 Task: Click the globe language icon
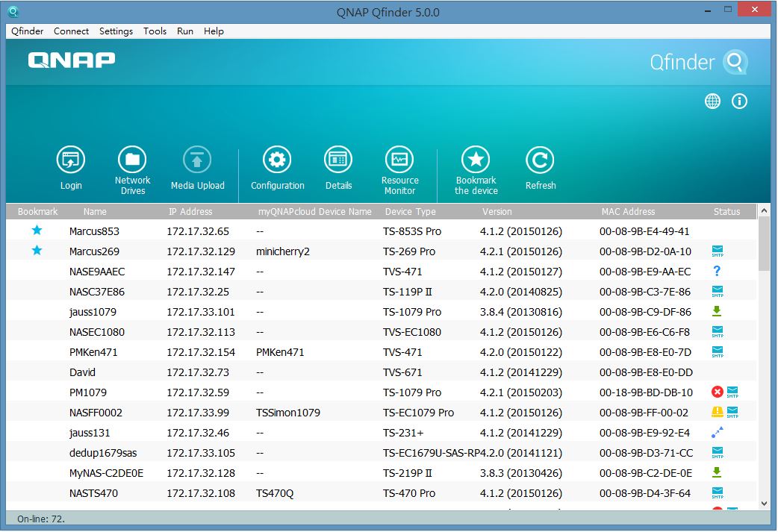click(713, 101)
